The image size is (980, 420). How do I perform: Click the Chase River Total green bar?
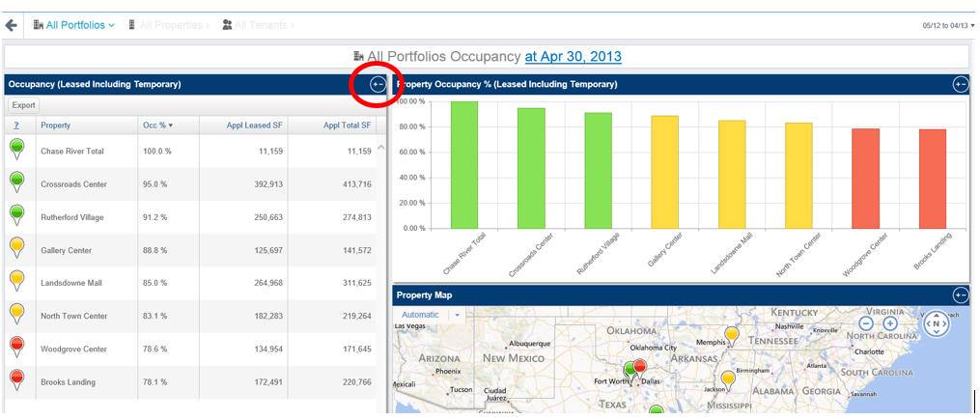tap(464, 165)
